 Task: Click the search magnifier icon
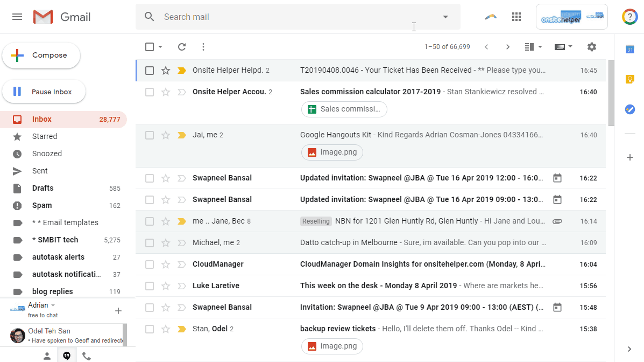(150, 17)
